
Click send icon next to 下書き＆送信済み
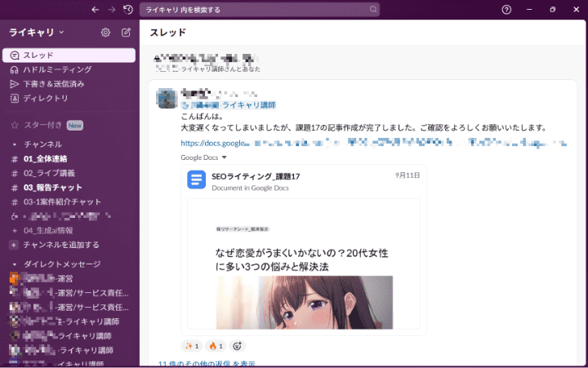14,84
